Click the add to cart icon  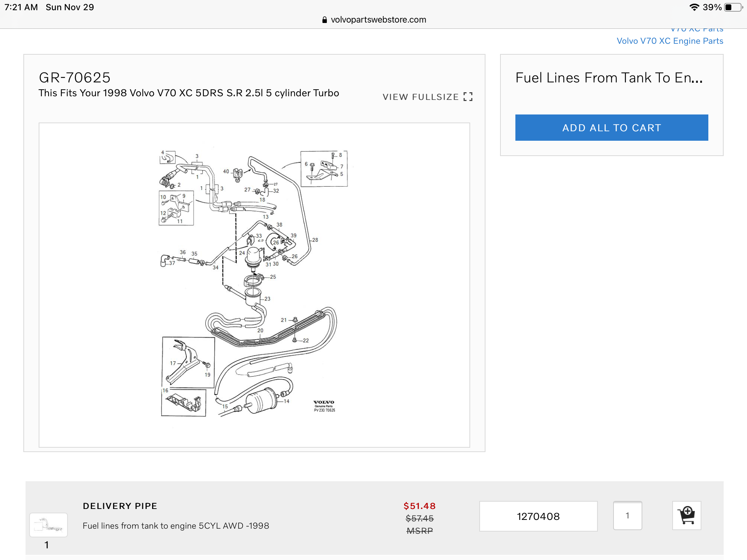click(686, 515)
